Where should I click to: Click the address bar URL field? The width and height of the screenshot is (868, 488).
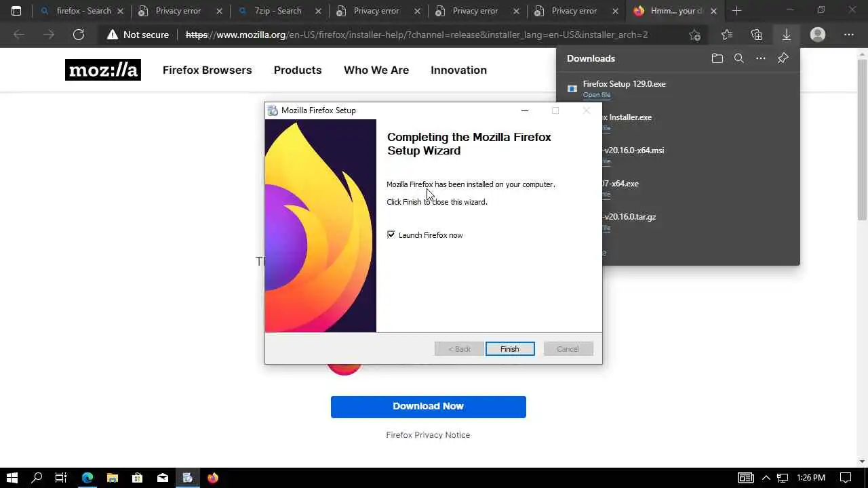click(x=416, y=35)
